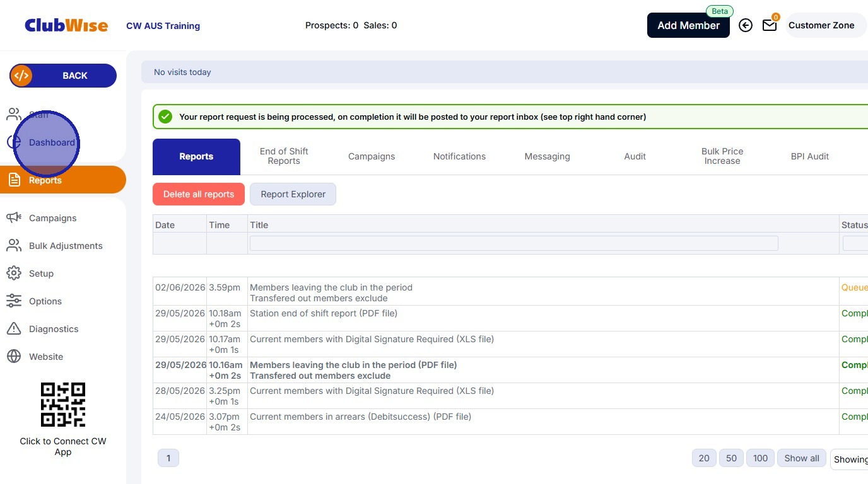Click the BACK button in sidebar
Viewport: 868px width, 484px height.
point(63,76)
